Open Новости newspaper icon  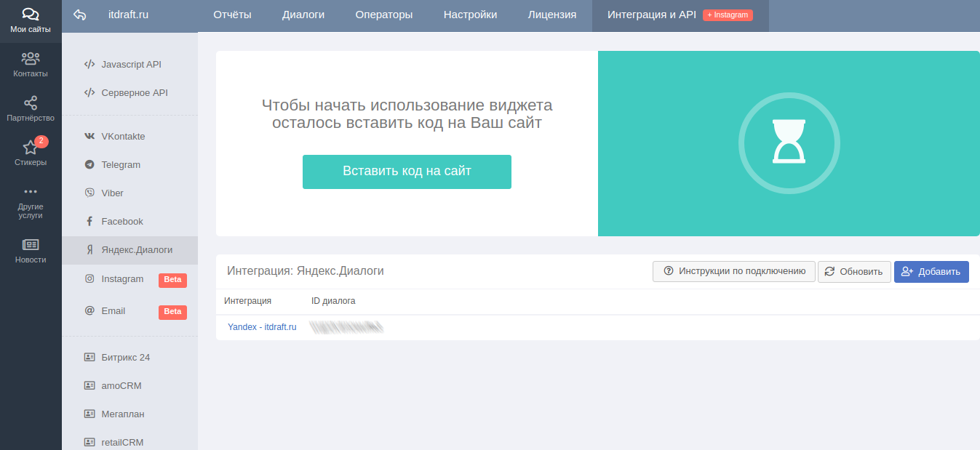31,245
